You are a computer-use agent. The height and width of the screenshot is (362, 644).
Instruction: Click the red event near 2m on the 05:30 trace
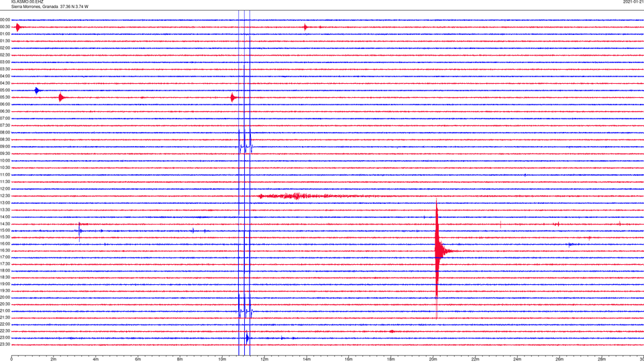point(61,97)
